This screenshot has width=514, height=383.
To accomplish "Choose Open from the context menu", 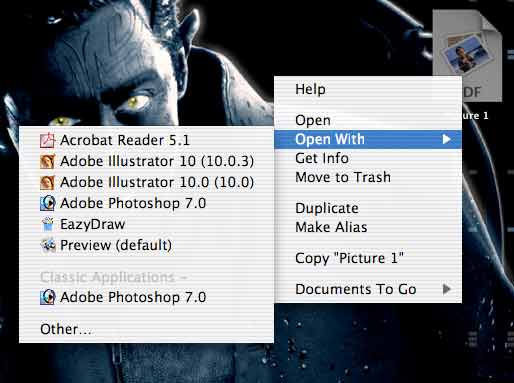I will [x=313, y=120].
